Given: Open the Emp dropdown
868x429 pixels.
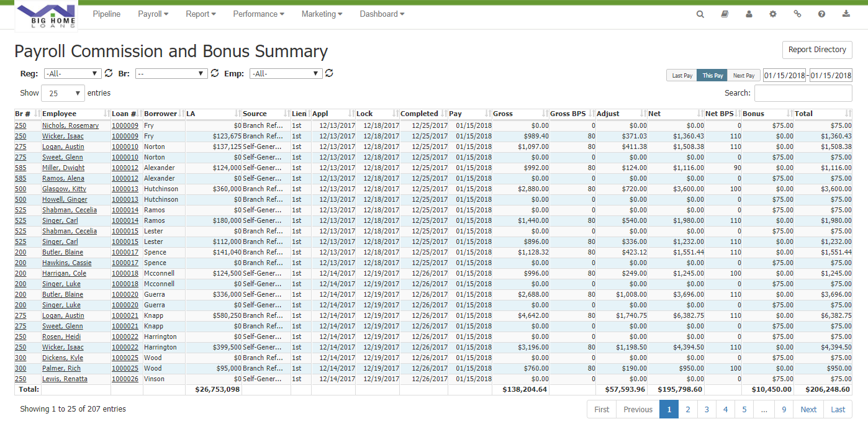Looking at the screenshot, I should [286, 73].
